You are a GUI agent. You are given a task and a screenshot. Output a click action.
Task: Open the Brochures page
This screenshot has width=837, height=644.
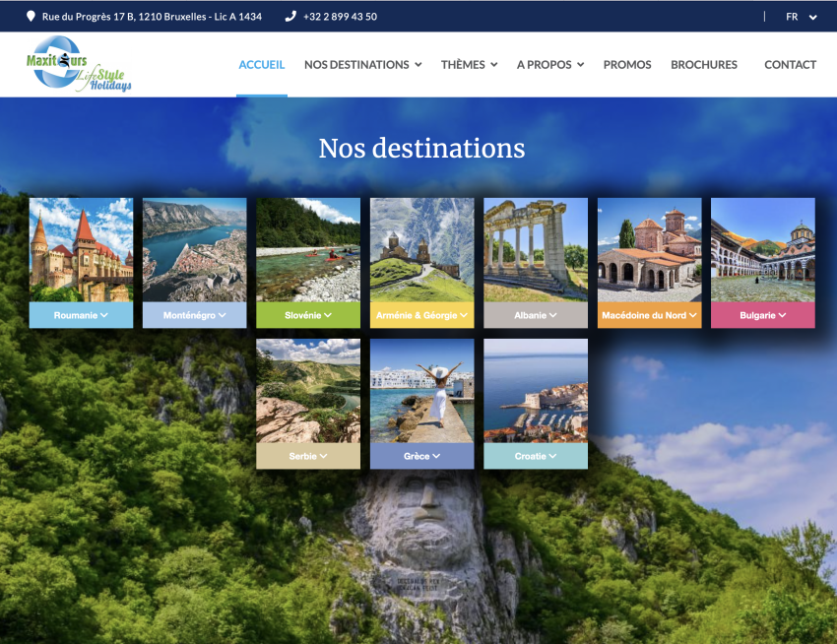tap(703, 65)
